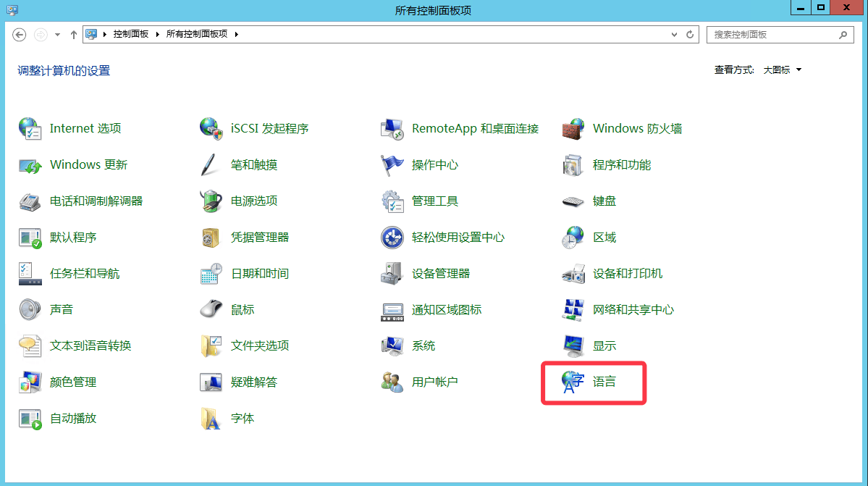Open the Internet 选项 globe icon
The width and height of the screenshot is (868, 486).
tap(30, 128)
